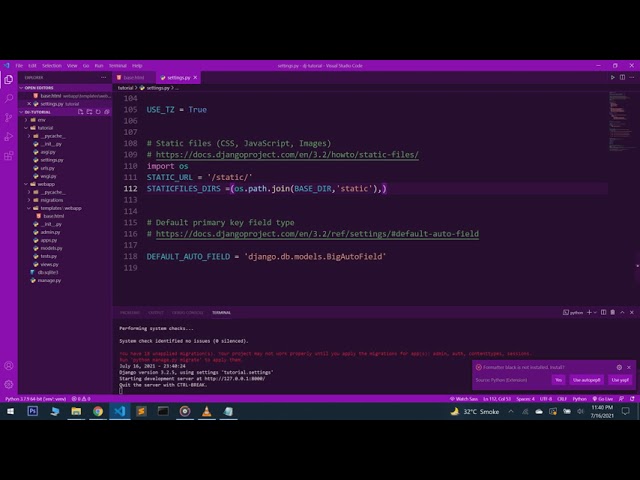
Task: Open the editor more actions ellipsis
Action: 632,77
